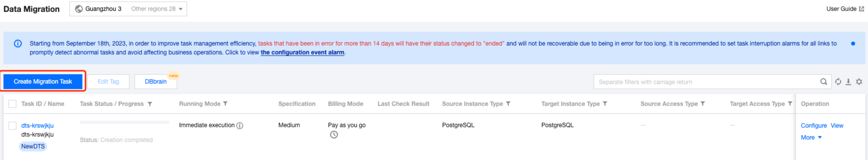Click the search magnifier icon
868x160 pixels.
[823, 82]
